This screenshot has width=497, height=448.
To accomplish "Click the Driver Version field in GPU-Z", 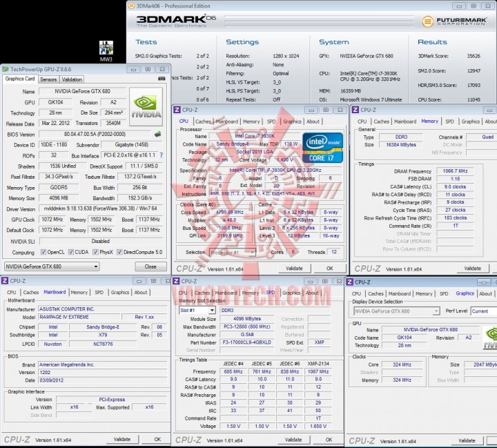I will [x=101, y=208].
